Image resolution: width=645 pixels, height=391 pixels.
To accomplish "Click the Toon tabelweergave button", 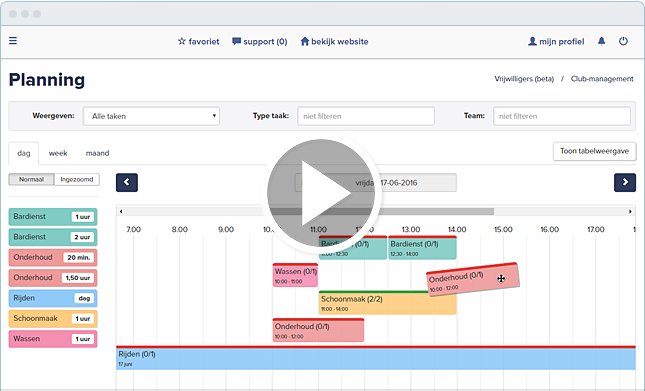I will (594, 151).
